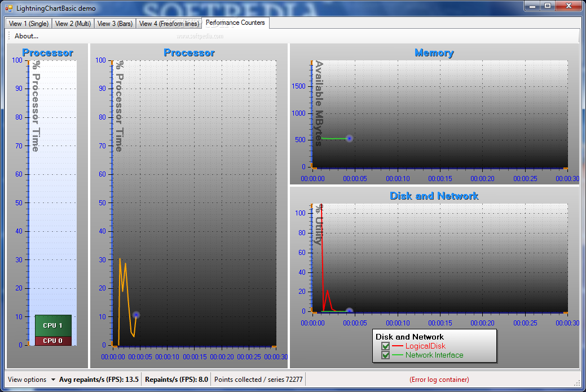Click the Error log container label
This screenshot has width=586, height=392.
(439, 379)
